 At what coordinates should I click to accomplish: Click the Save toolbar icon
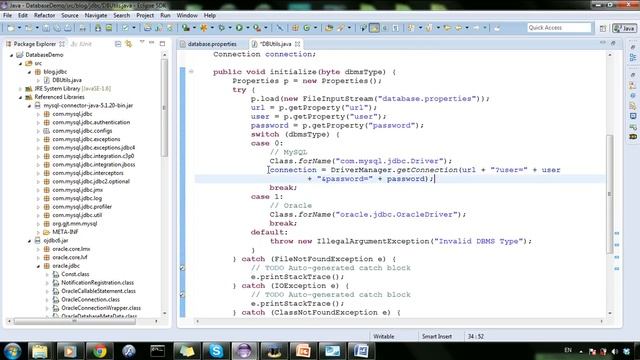pos(46,28)
